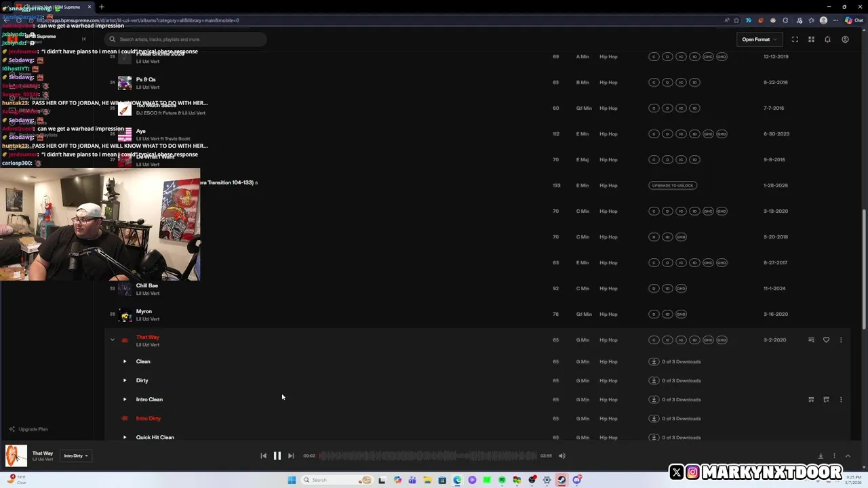Seek within the player waveform bar
Image resolution: width=868 pixels, height=488 pixels.
point(427,456)
